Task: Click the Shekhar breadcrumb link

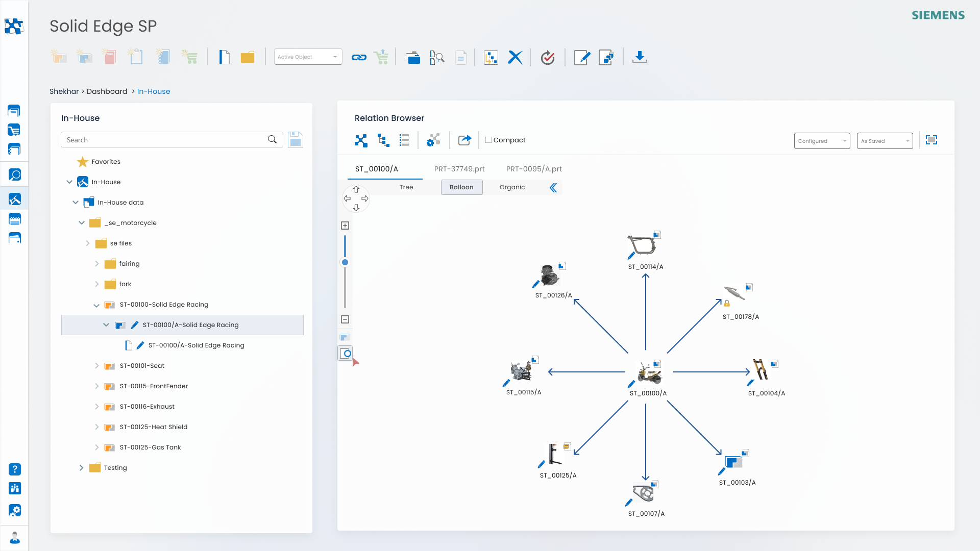Action: coord(64,91)
